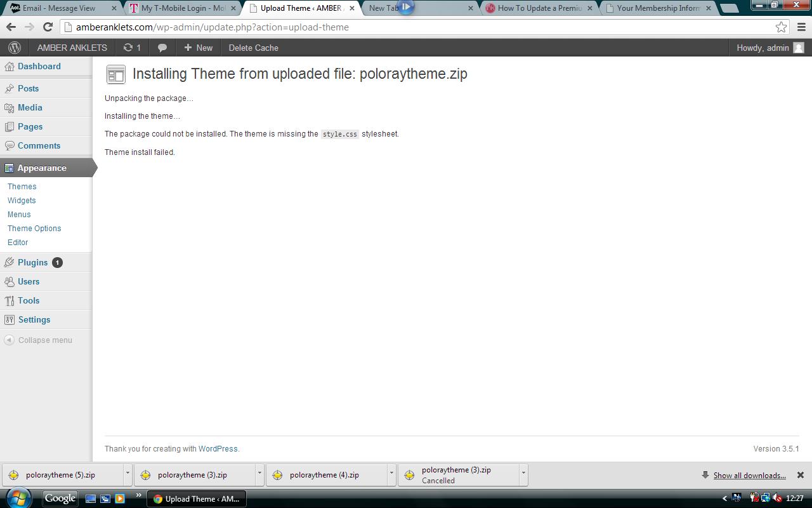Click the + New admin bar item
Screen dimensions: 812x508
pos(198,48)
